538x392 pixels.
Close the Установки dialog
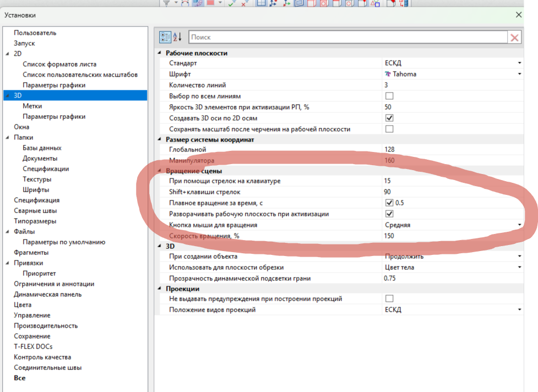tap(519, 15)
